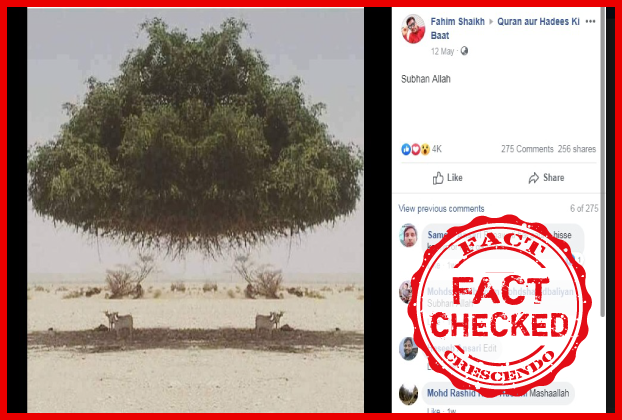Show the 4K reactions count
The height and width of the screenshot is (420, 622).
(436, 149)
